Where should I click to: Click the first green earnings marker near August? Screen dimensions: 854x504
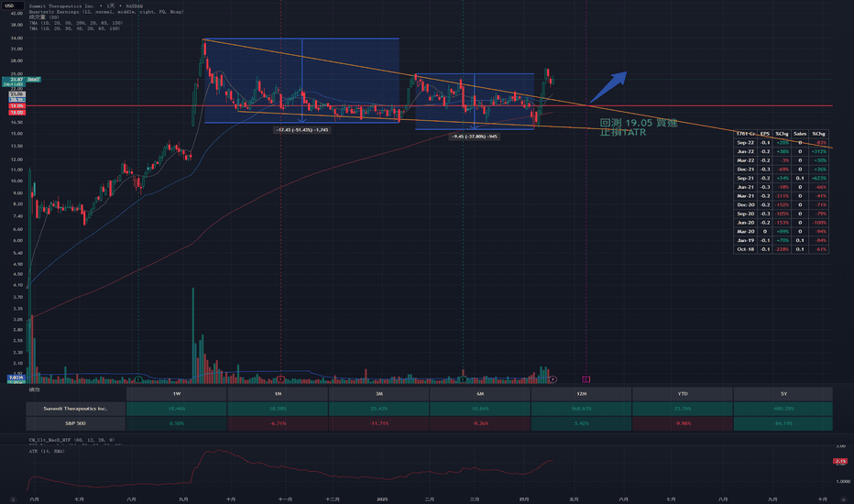coord(139,379)
